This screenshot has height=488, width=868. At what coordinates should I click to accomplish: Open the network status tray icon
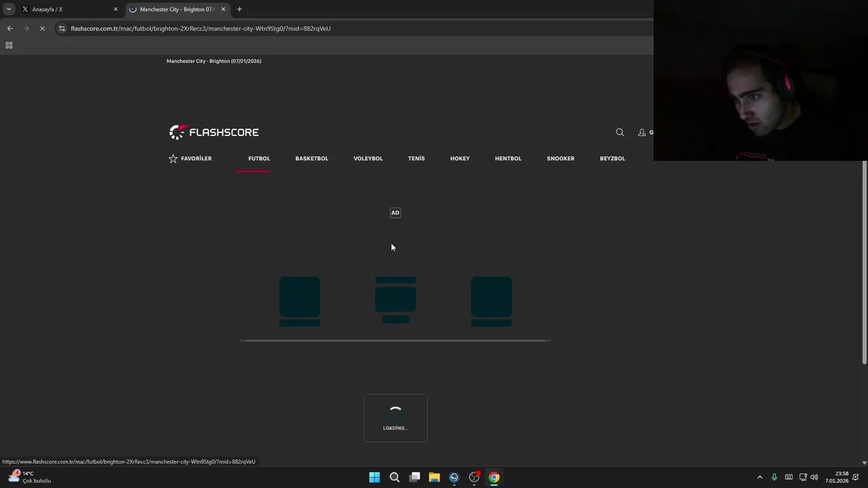tap(803, 477)
